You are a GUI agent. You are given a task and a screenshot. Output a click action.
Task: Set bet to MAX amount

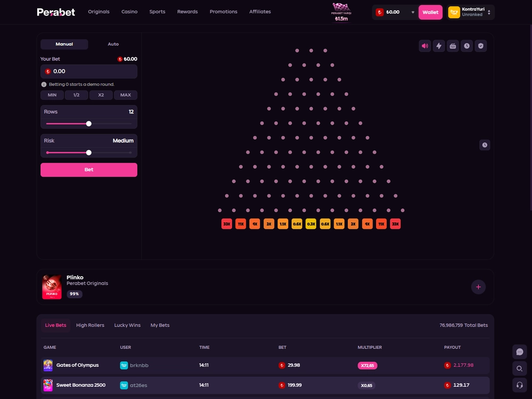click(126, 95)
